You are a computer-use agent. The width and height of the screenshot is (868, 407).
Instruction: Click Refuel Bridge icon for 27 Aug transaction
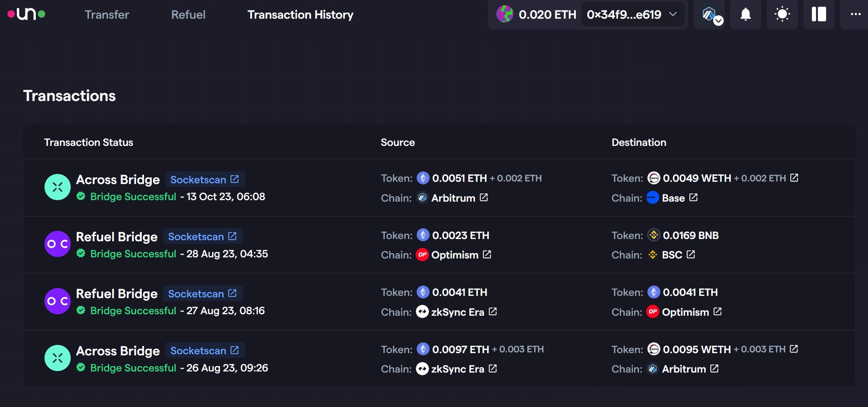pos(58,301)
